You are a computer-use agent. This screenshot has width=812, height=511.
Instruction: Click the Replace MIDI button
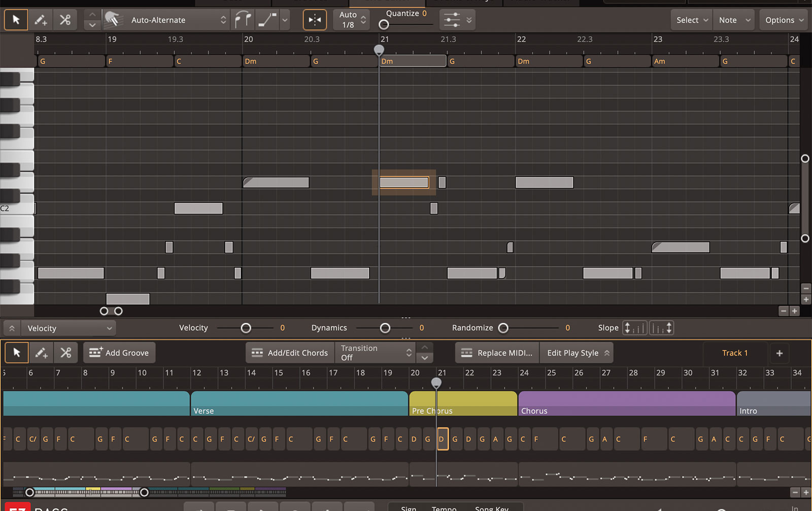(x=497, y=353)
